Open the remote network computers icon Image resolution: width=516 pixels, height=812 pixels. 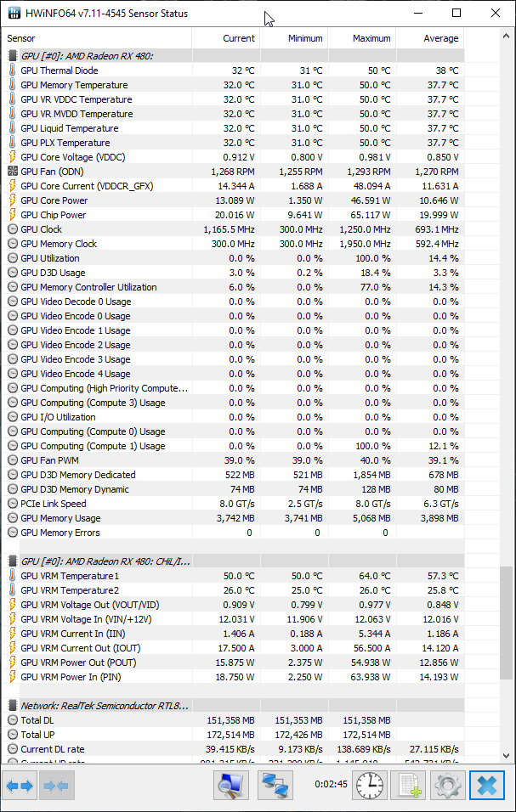click(x=275, y=786)
